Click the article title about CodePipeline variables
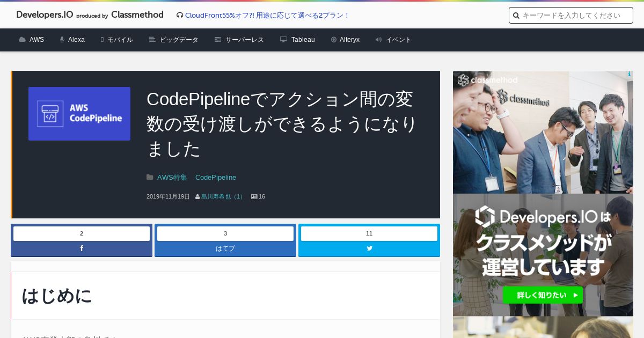 (x=282, y=124)
